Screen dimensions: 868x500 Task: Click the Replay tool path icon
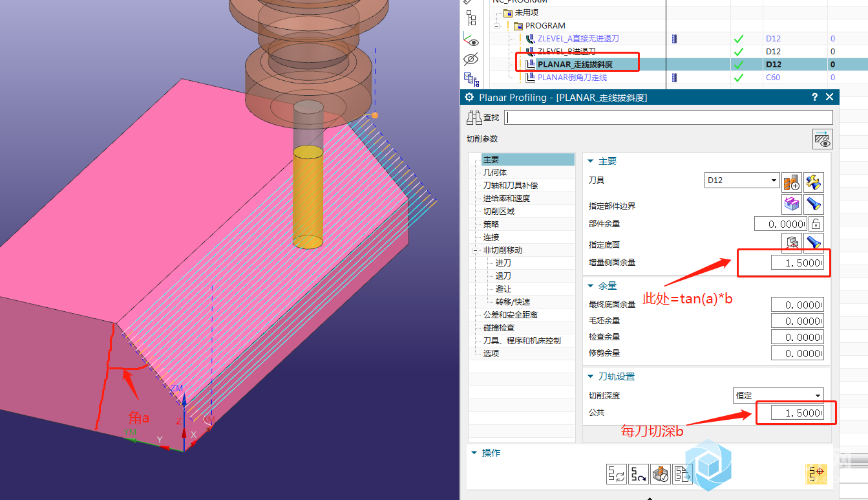coord(639,474)
